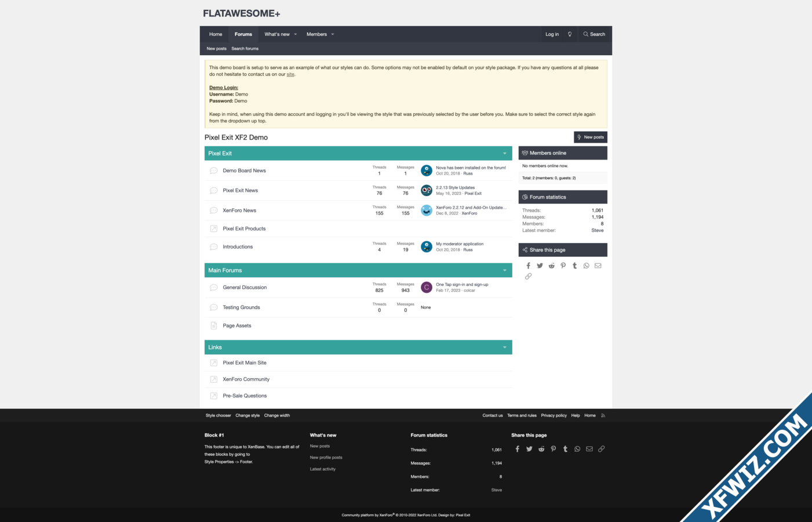Open Latest activity in footer

pyautogui.click(x=323, y=469)
